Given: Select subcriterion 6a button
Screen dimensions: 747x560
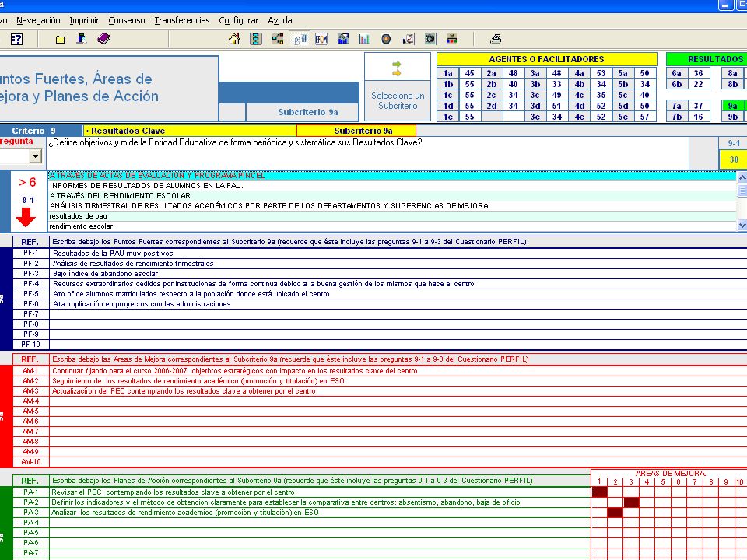Looking at the screenshot, I should tap(676, 73).
